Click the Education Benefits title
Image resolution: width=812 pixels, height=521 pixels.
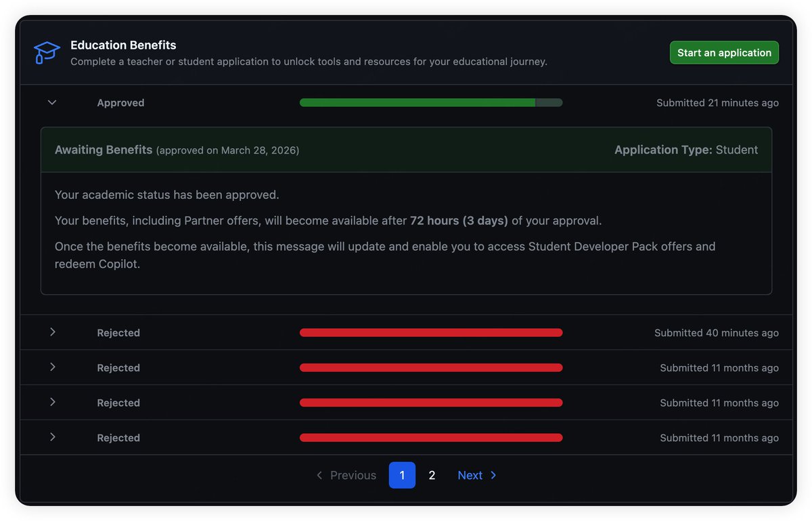tap(123, 45)
